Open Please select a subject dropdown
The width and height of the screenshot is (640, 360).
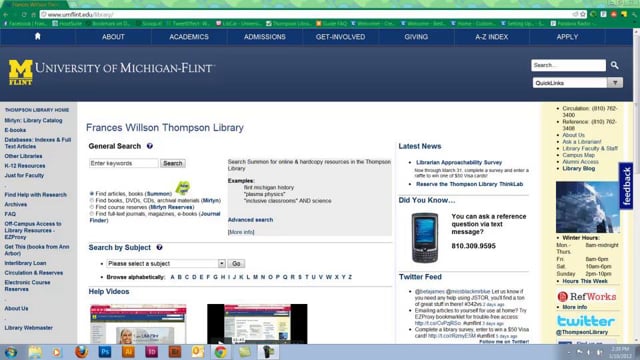pyautogui.click(x=166, y=263)
